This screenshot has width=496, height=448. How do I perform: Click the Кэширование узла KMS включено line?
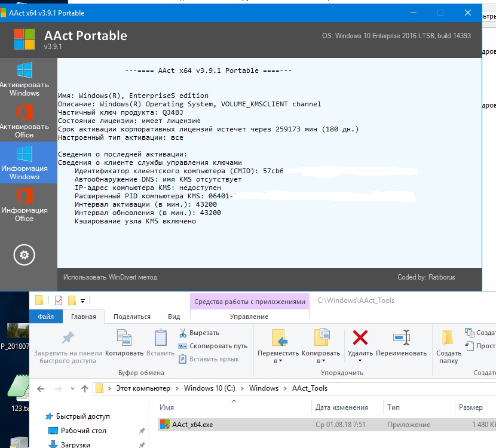click(136, 221)
